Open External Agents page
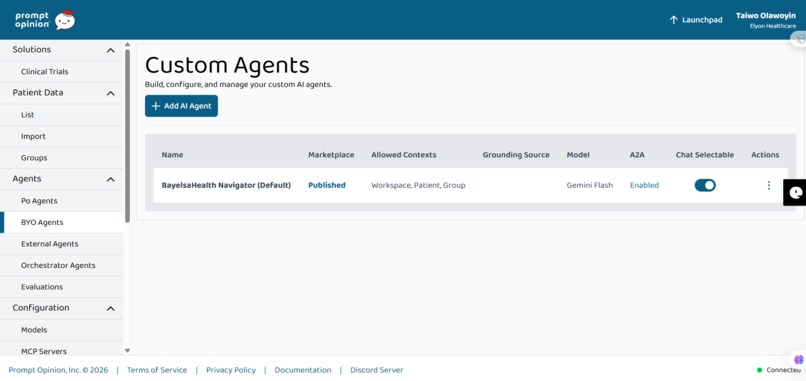Viewport: 806px width, 381px height. [62, 244]
